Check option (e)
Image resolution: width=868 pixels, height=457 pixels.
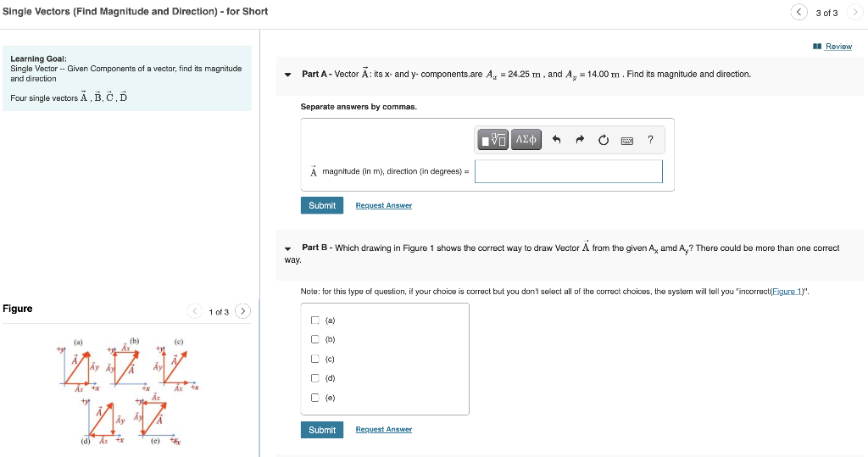coord(315,398)
